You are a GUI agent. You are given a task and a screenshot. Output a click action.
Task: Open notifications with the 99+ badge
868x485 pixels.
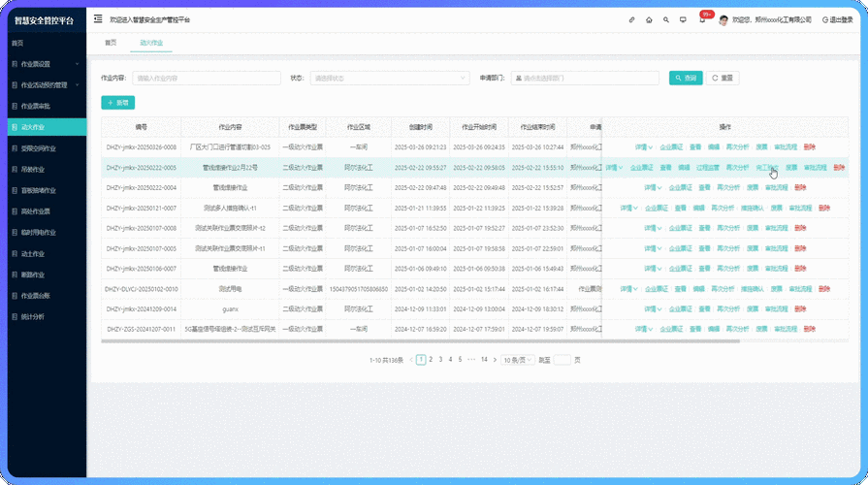click(x=703, y=18)
